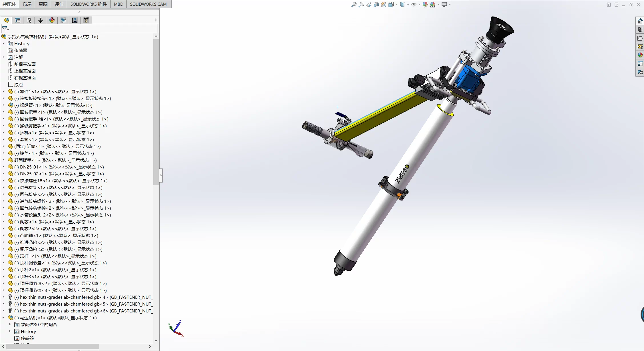Select the 原点 origin item

click(x=15, y=85)
